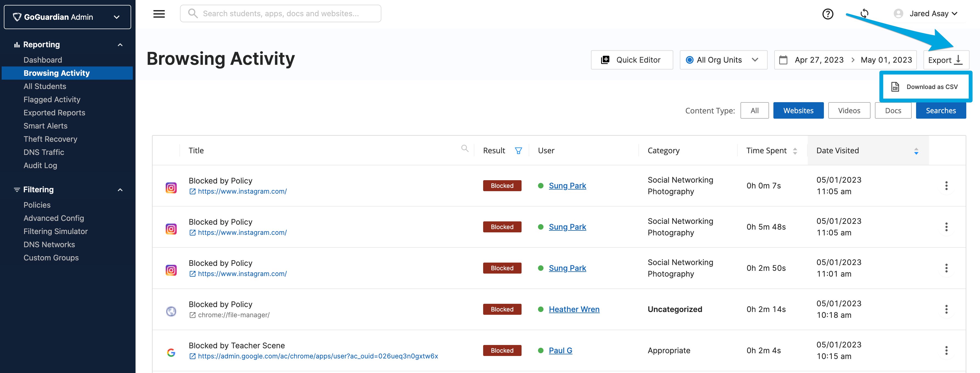Screen dimensions: 980x373
Task: Click the help question mark icon
Action: tap(827, 14)
